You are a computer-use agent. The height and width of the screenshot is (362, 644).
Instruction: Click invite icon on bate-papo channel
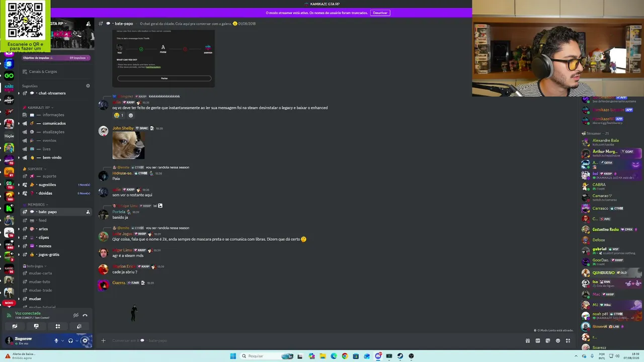point(88,212)
